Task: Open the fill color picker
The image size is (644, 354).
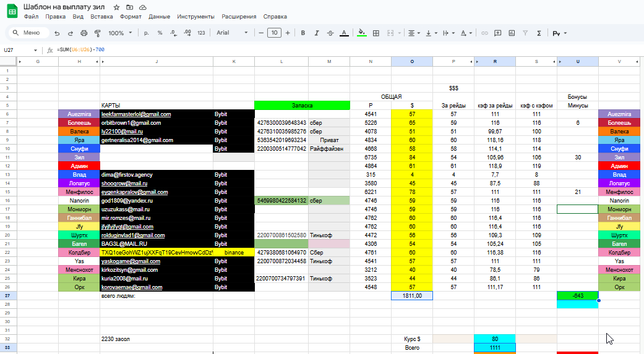Action: pos(361,33)
